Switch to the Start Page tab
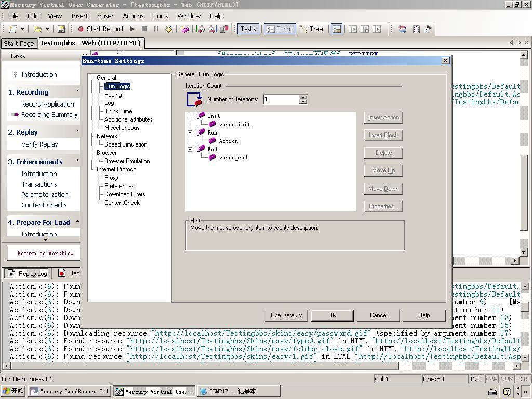 [x=19, y=44]
